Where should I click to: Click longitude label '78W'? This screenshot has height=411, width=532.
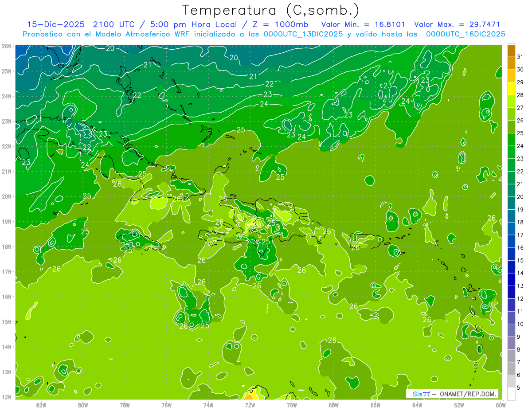click(125, 405)
